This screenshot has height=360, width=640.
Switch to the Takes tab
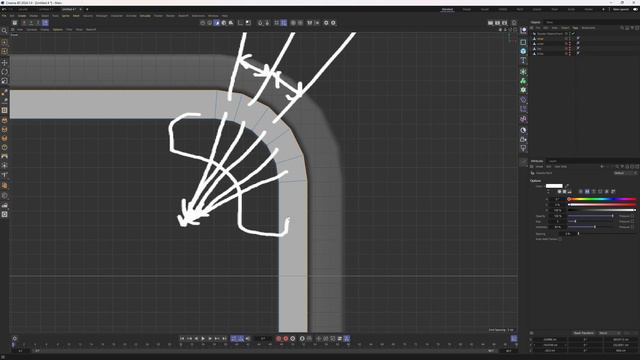[x=550, y=22]
